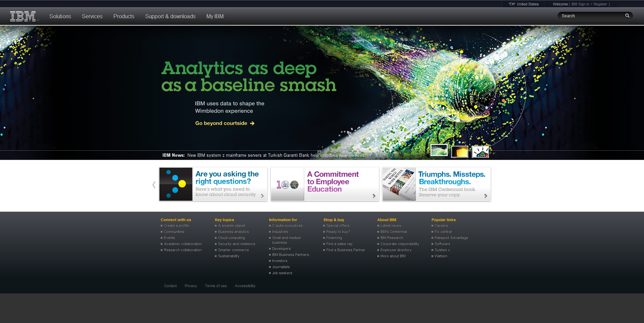Image resolution: width=644 pixels, height=323 pixels.
Task: Click the Centennial book card arrow icon
Action: [486, 196]
